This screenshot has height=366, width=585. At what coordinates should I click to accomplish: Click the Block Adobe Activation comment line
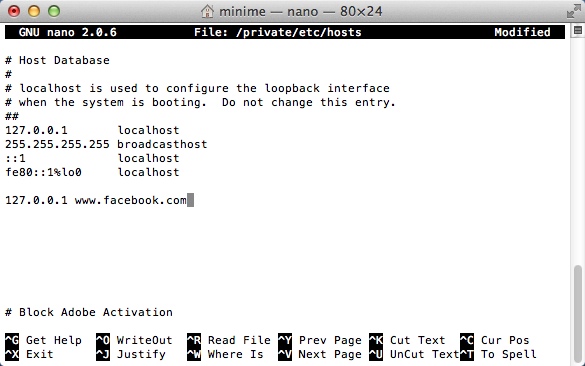[89, 312]
